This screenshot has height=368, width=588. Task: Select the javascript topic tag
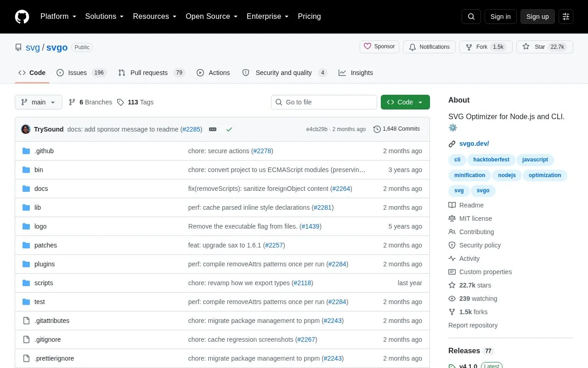(x=535, y=160)
